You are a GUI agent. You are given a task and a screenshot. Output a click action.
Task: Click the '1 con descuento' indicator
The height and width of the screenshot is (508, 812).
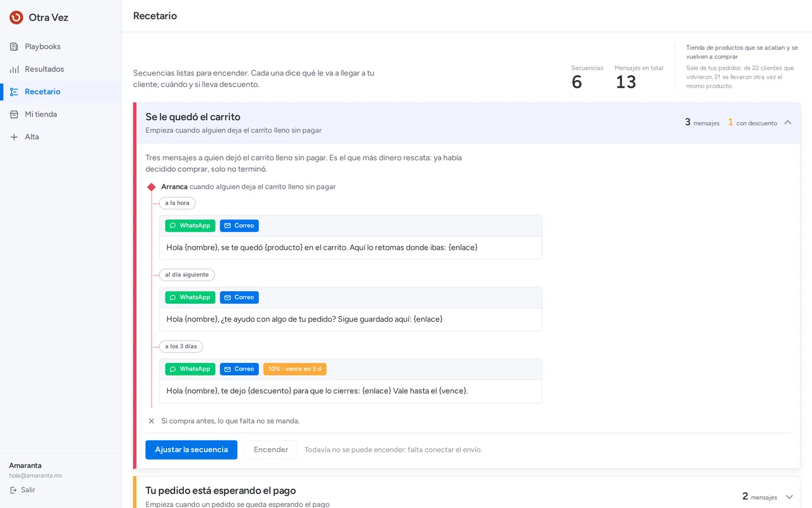752,123
